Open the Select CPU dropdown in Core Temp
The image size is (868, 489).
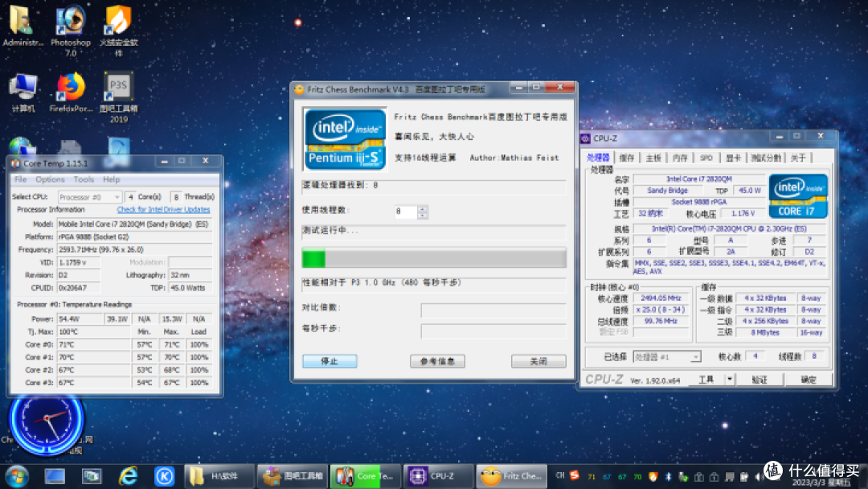(90, 197)
